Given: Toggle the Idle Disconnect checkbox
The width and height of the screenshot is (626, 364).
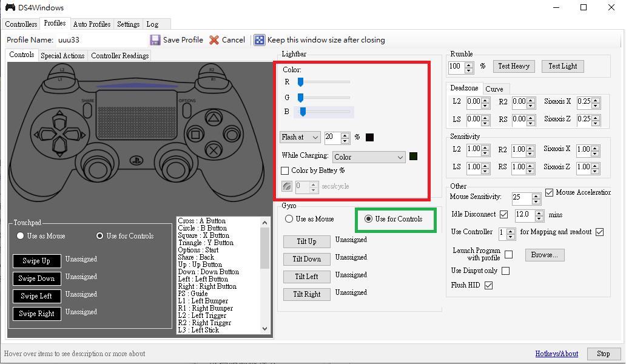Looking at the screenshot, I should tap(504, 215).
